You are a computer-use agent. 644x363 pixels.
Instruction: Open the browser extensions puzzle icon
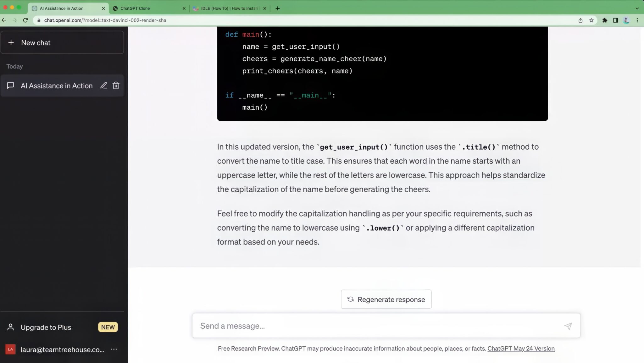[x=604, y=20]
